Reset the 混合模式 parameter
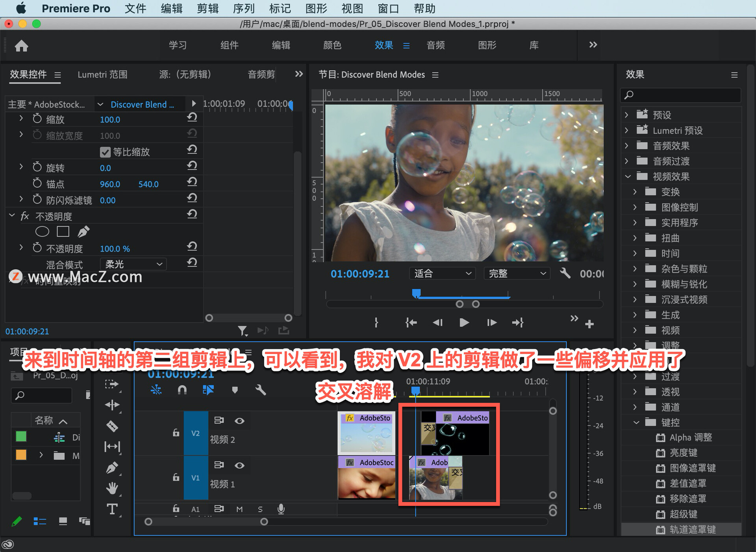 point(192,263)
